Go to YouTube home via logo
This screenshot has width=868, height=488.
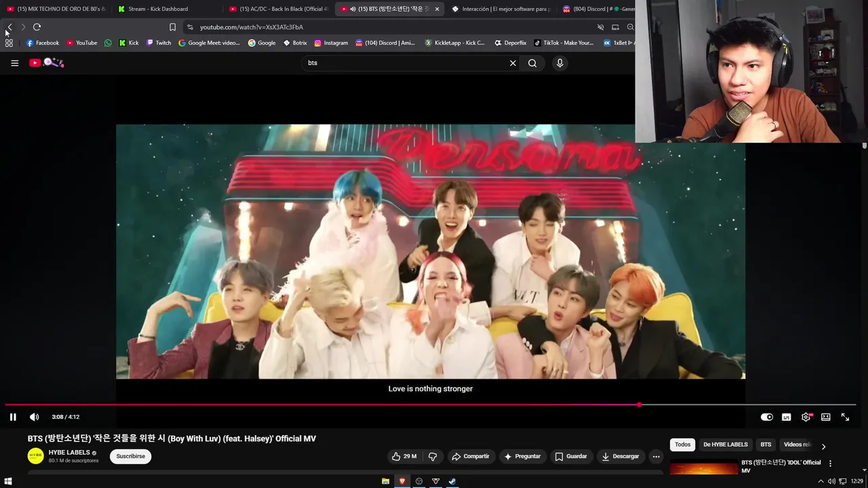click(46, 63)
